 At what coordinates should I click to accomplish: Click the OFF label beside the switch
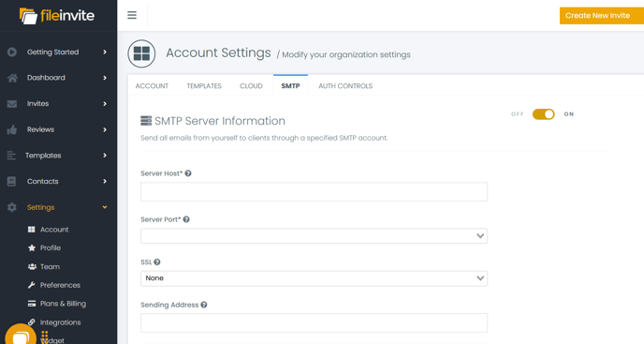click(518, 114)
